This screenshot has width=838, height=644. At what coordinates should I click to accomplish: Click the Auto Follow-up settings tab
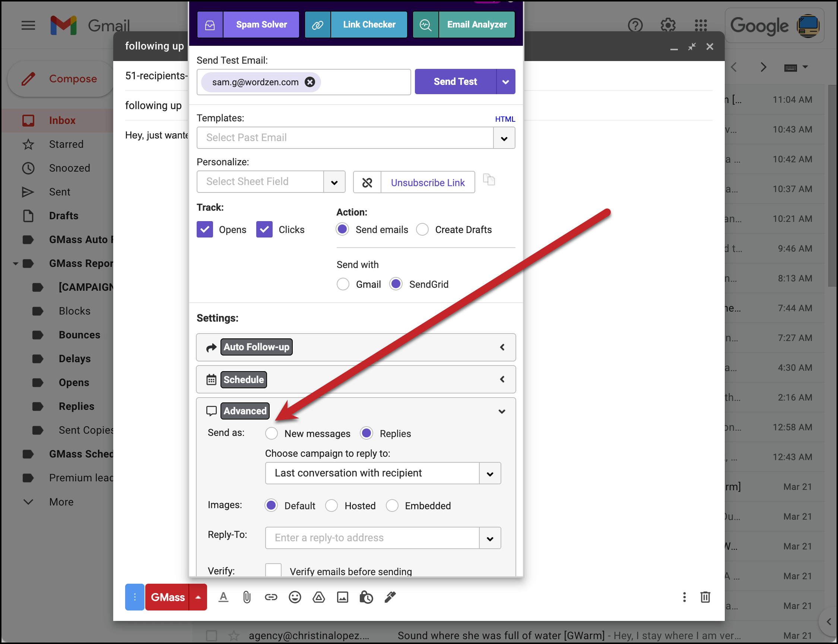(256, 346)
